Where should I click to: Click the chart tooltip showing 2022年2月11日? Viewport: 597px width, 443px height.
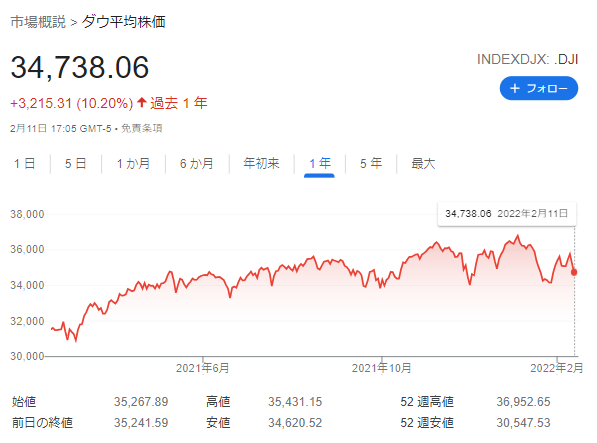click(507, 214)
